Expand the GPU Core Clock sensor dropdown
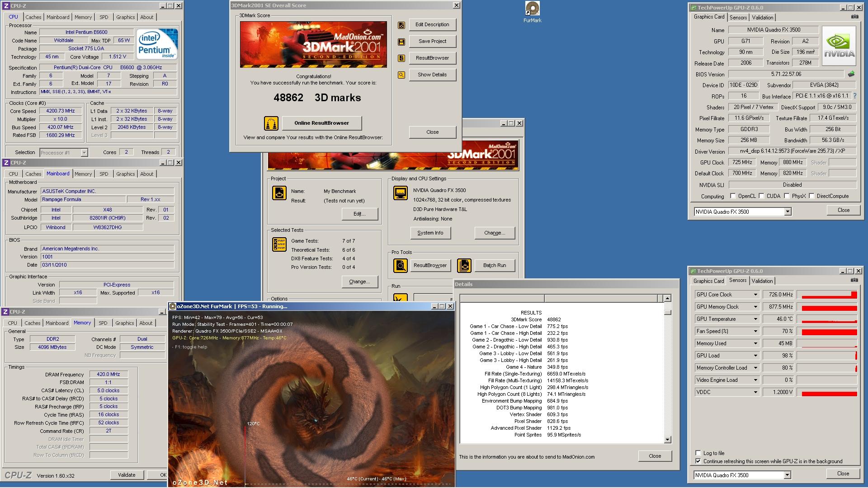 pyautogui.click(x=755, y=295)
